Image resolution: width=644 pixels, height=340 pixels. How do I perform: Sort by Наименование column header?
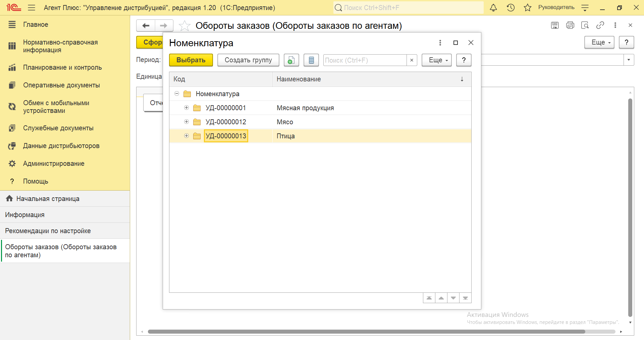click(372, 79)
